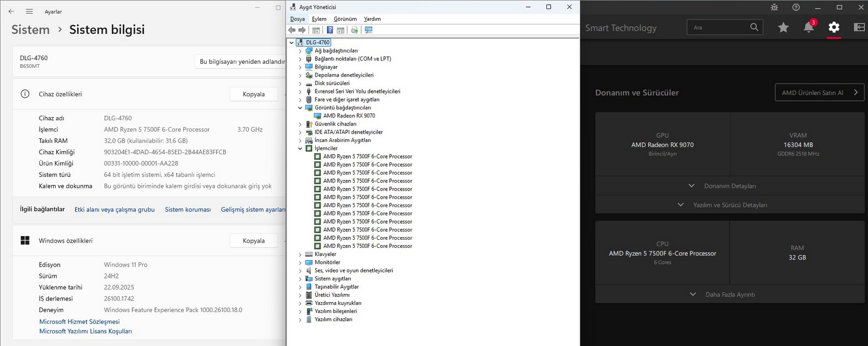This screenshot has height=346, width=868.
Task: Expand the Klavyeler device category
Action: (x=300, y=254)
